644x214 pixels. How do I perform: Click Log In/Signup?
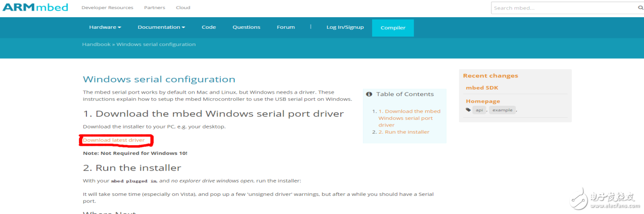coord(345,27)
